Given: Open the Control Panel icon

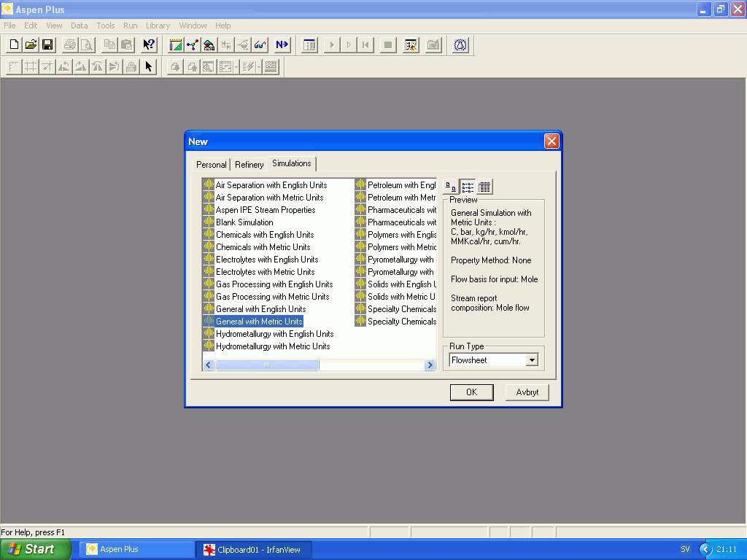Looking at the screenshot, I should (x=309, y=44).
